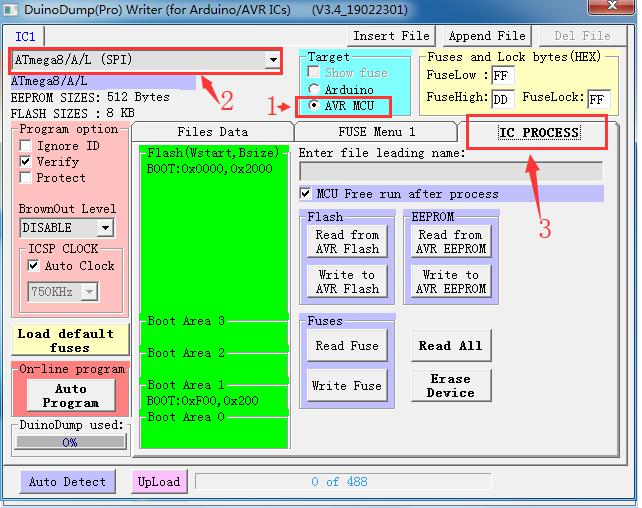The height and width of the screenshot is (508, 642).
Task: Click the Boot Area 1 label
Action: 186,385
